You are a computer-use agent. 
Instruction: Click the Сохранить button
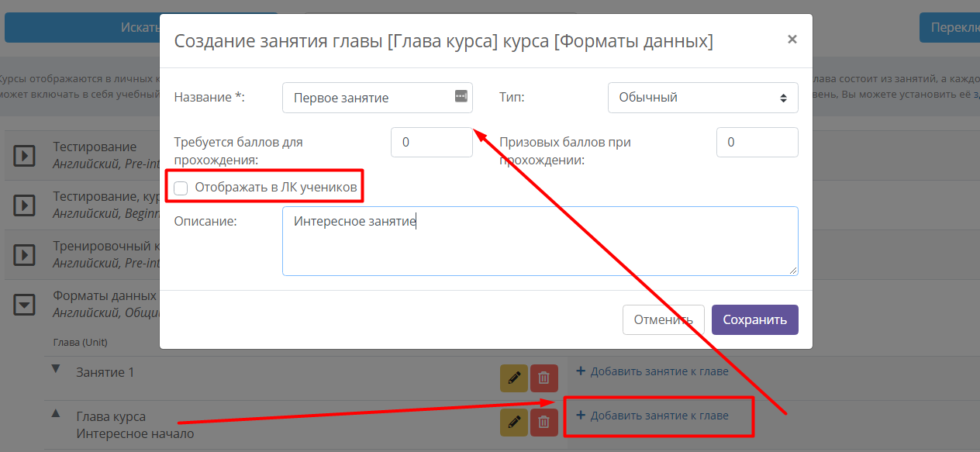755,319
